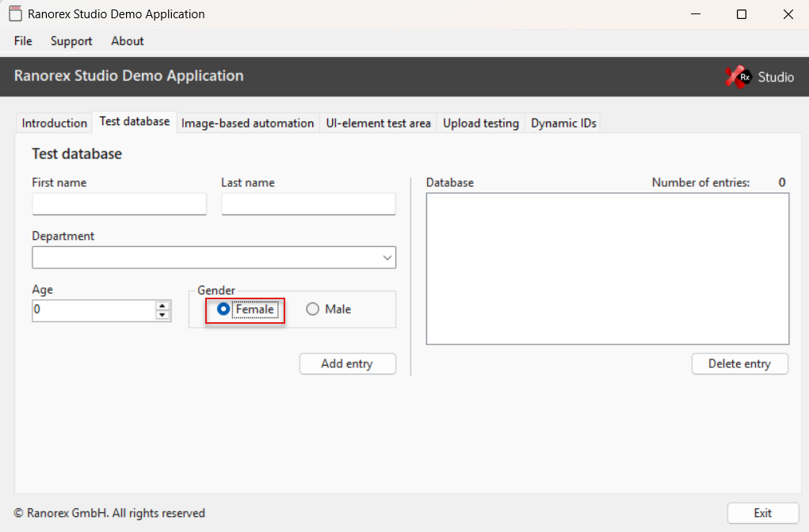Open the Support menu

tap(71, 41)
